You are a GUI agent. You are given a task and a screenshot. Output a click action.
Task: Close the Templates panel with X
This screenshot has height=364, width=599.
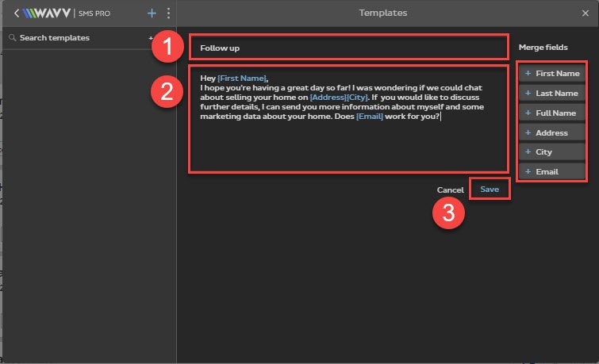tap(586, 13)
